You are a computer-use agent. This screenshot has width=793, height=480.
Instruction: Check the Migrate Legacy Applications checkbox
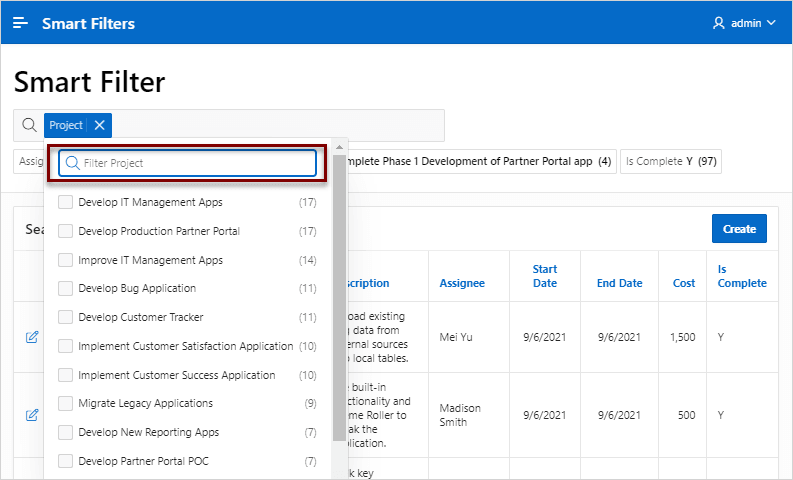(65, 403)
